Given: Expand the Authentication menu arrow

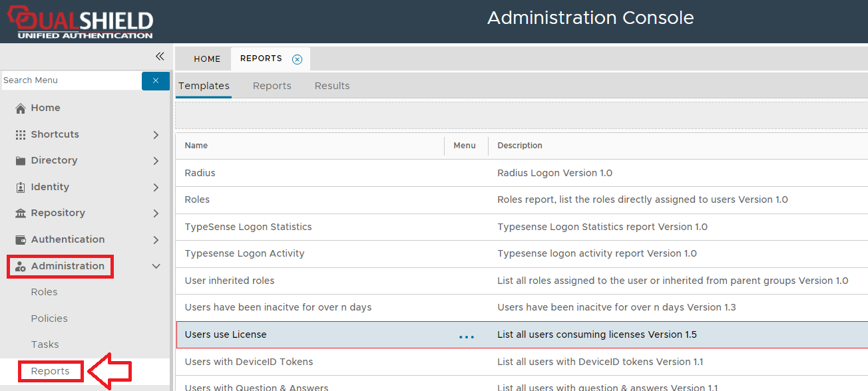Looking at the screenshot, I should [x=156, y=240].
